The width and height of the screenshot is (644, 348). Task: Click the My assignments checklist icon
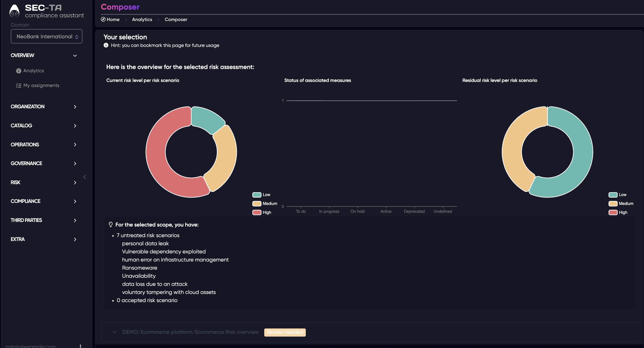[x=18, y=85]
